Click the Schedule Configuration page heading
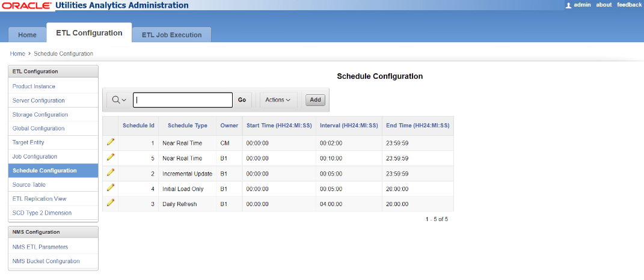The width and height of the screenshot is (644, 280). click(x=380, y=76)
